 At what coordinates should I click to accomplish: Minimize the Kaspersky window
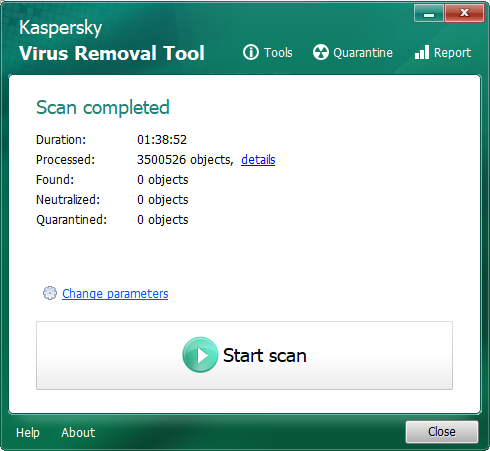coord(429,14)
